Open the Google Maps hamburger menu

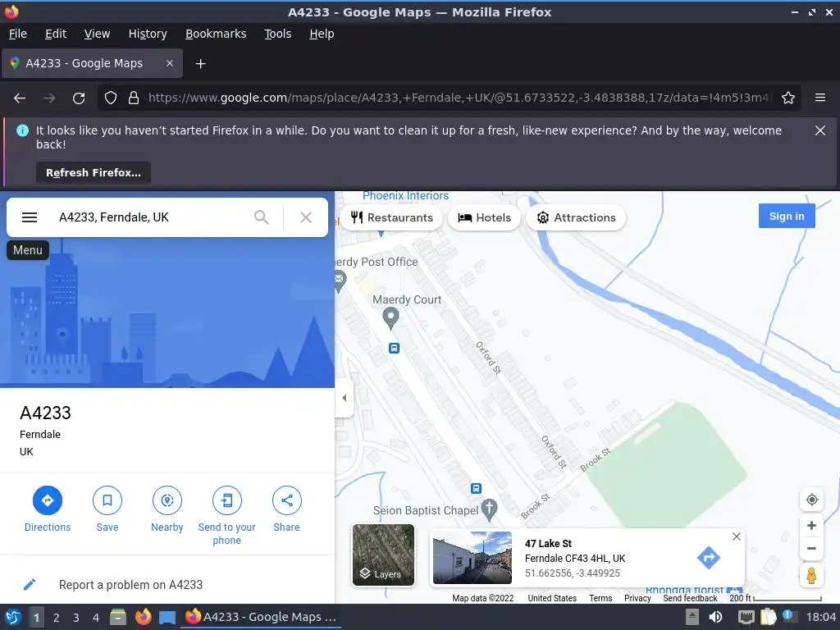point(30,217)
